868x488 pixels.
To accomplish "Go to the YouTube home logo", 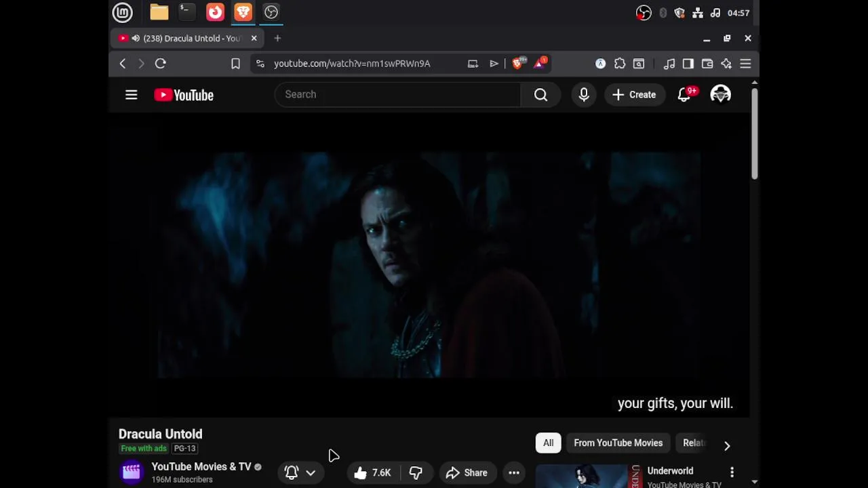I will [x=184, y=95].
